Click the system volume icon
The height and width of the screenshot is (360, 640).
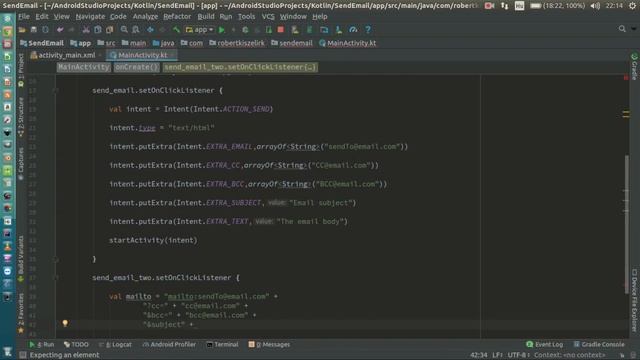click(595, 5)
